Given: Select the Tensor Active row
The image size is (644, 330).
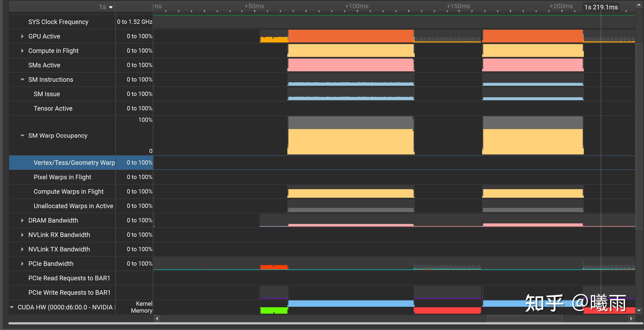Looking at the screenshot, I should (53, 108).
